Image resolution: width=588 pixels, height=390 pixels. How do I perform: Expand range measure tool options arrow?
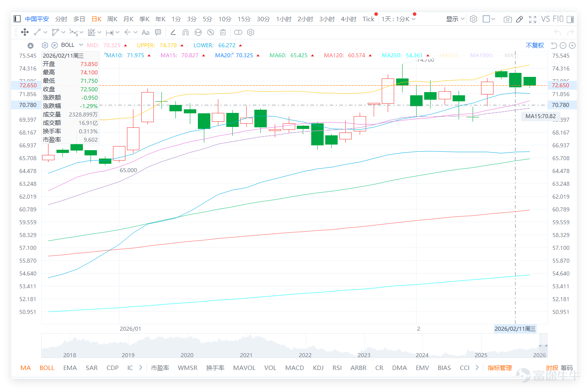(117, 32)
